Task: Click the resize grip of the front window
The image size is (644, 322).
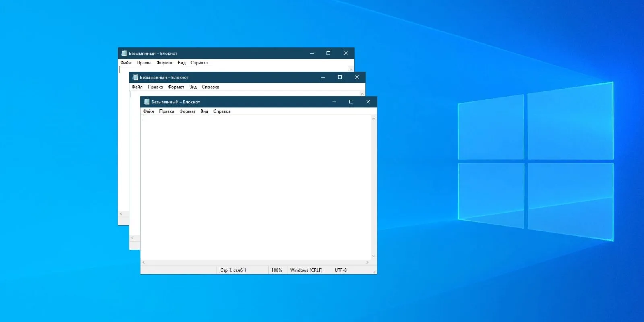Action: pyautogui.click(x=375, y=272)
